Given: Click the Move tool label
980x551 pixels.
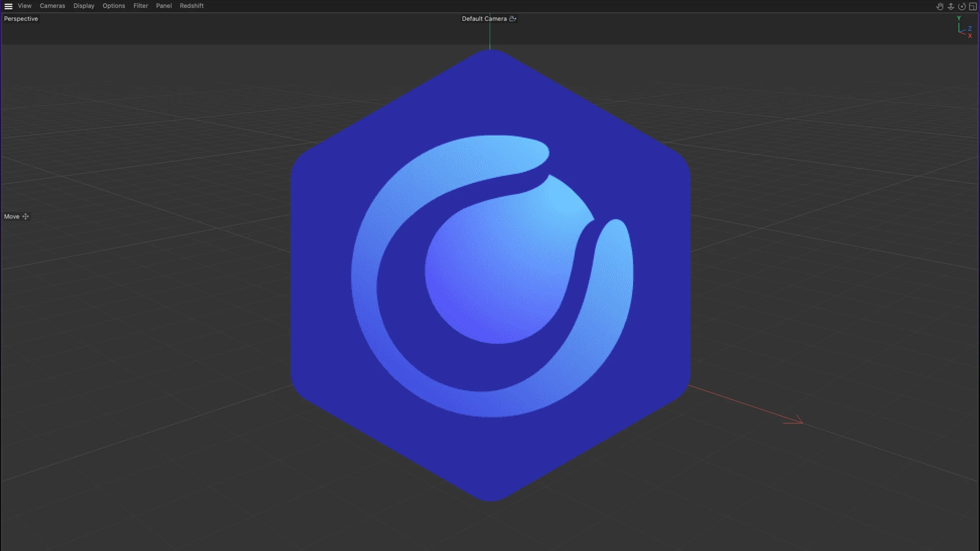Looking at the screenshot, I should pos(11,217).
